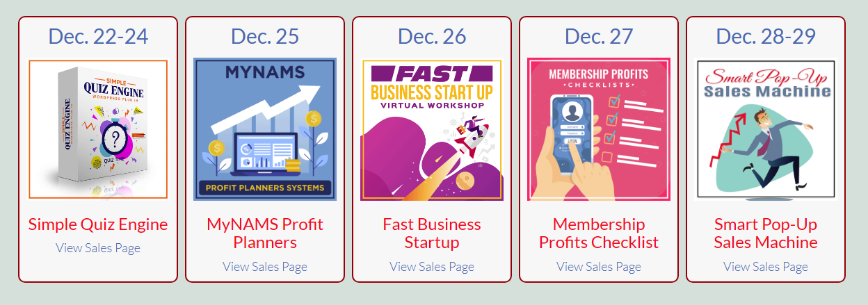This screenshot has height=305, width=868.
Task: Select the Dec. 28-29 date heading
Action: pyautogui.click(x=766, y=36)
